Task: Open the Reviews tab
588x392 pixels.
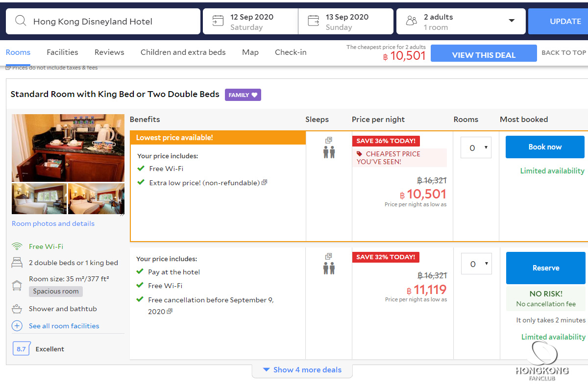Action: (109, 52)
